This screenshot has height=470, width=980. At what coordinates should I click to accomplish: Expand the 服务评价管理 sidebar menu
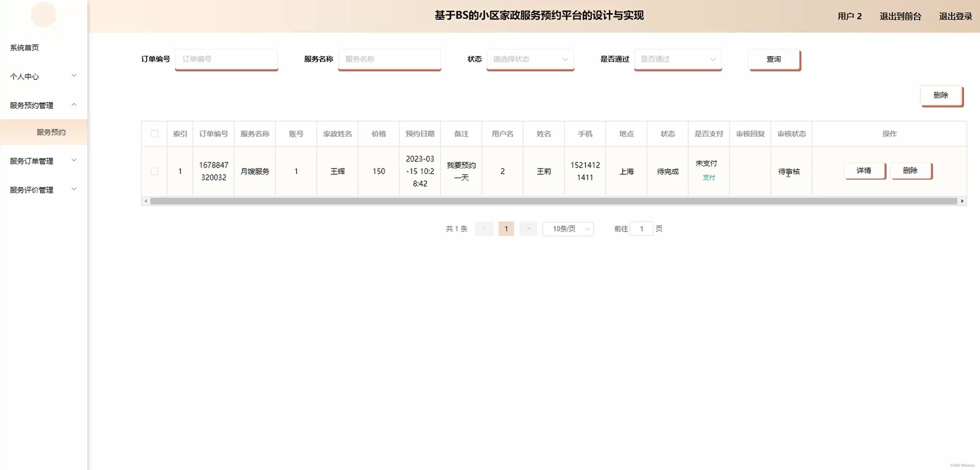(44, 190)
